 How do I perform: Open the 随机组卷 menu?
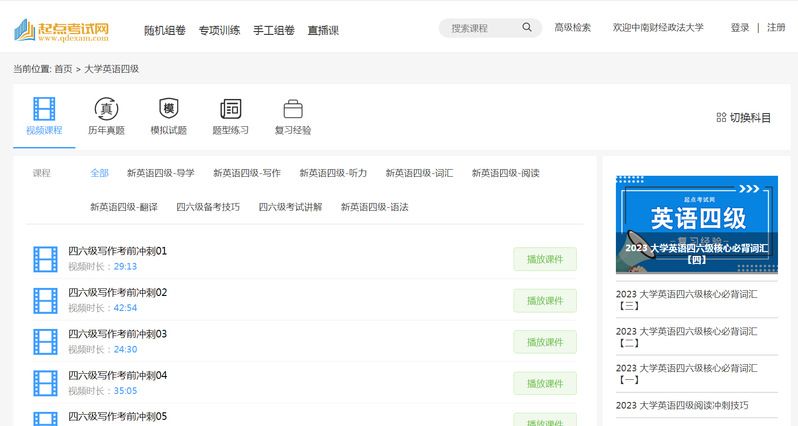click(x=164, y=30)
